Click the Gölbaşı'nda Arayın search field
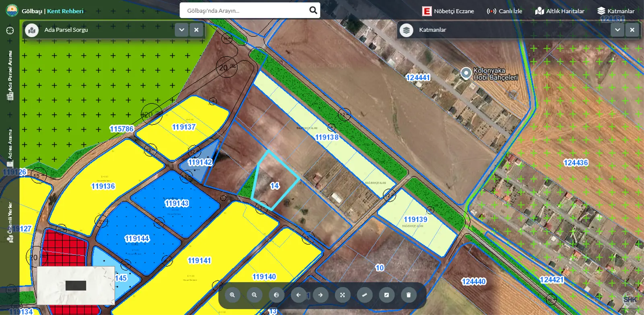644x315 pixels. [x=246, y=10]
